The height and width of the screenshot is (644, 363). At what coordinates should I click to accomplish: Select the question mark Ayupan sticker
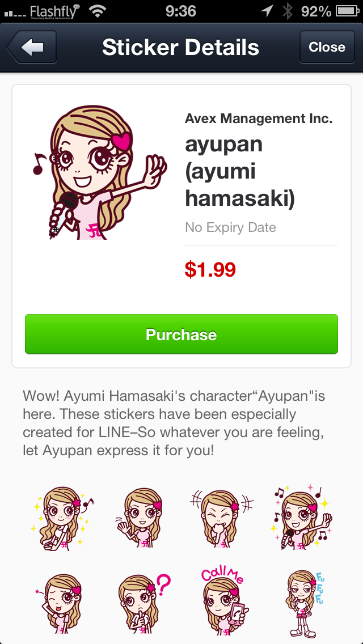pos(143,603)
